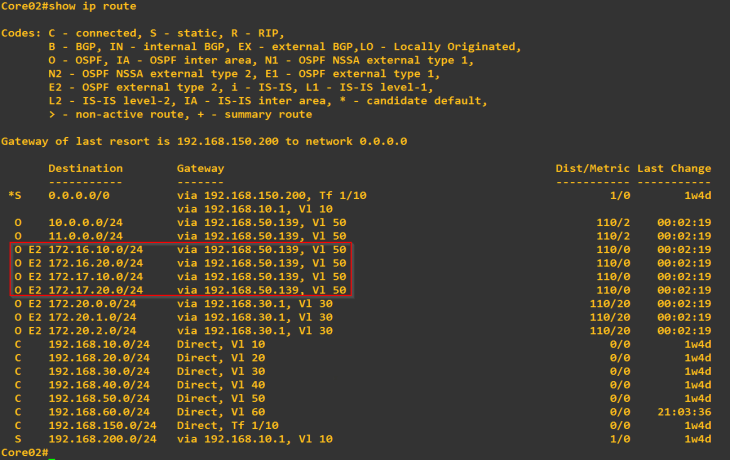Click the static route 192.168.200.0/24
Screen dimensions: 730x460
[x=103, y=438]
